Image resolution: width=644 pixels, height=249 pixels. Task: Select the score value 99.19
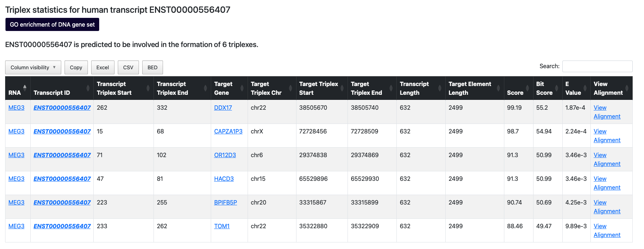tap(514, 108)
